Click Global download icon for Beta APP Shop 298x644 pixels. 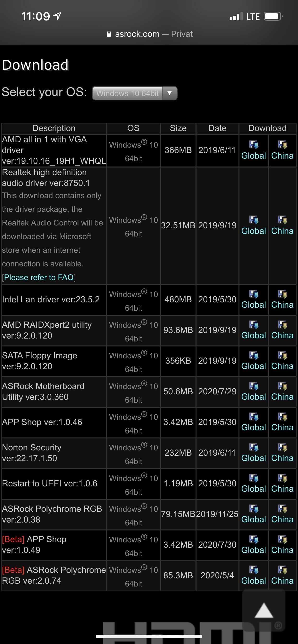[253, 540]
